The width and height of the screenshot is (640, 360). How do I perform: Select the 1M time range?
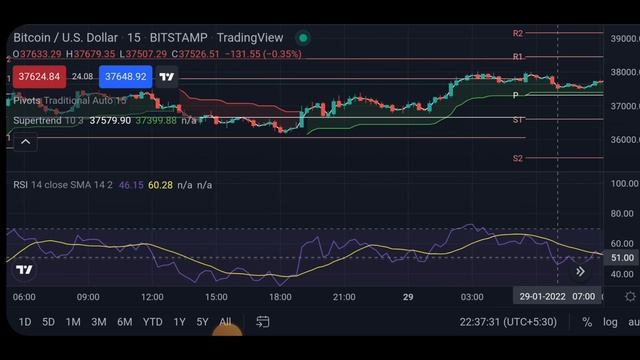tap(73, 322)
